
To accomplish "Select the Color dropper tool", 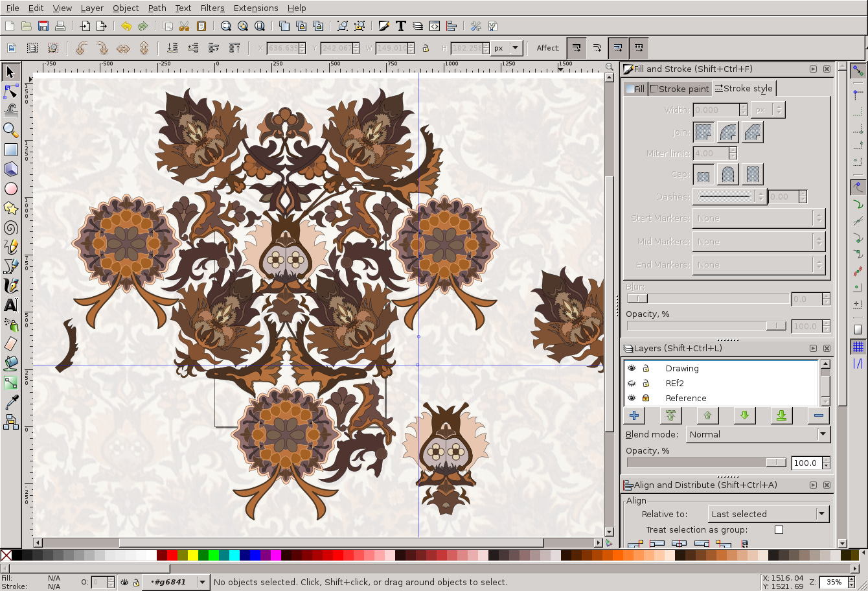I will [x=10, y=403].
